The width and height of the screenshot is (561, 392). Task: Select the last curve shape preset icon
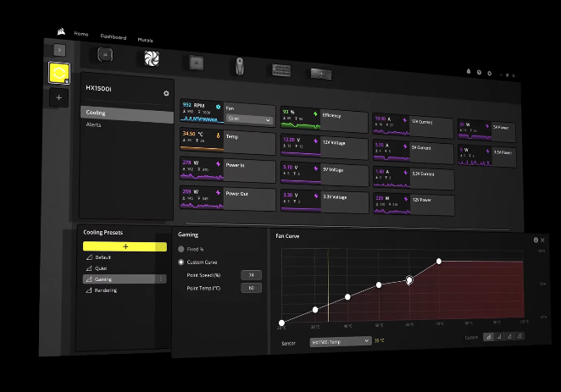pyautogui.click(x=519, y=335)
